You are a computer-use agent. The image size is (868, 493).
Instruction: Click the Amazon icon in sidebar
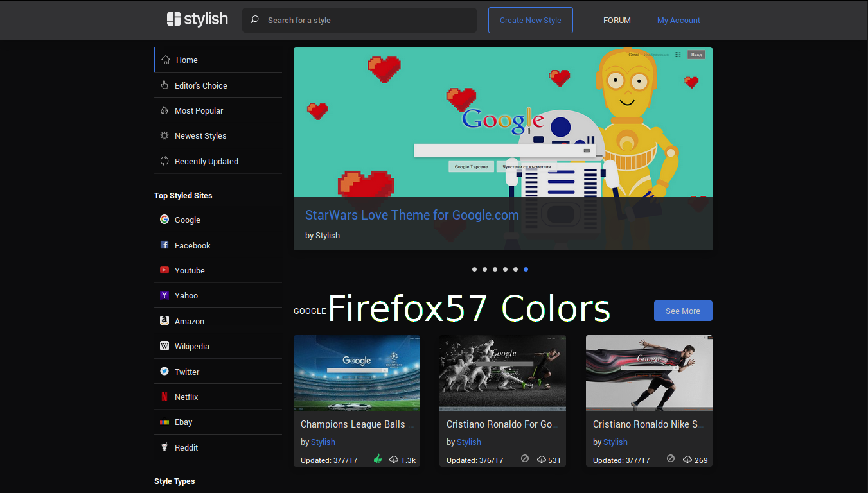pos(164,320)
